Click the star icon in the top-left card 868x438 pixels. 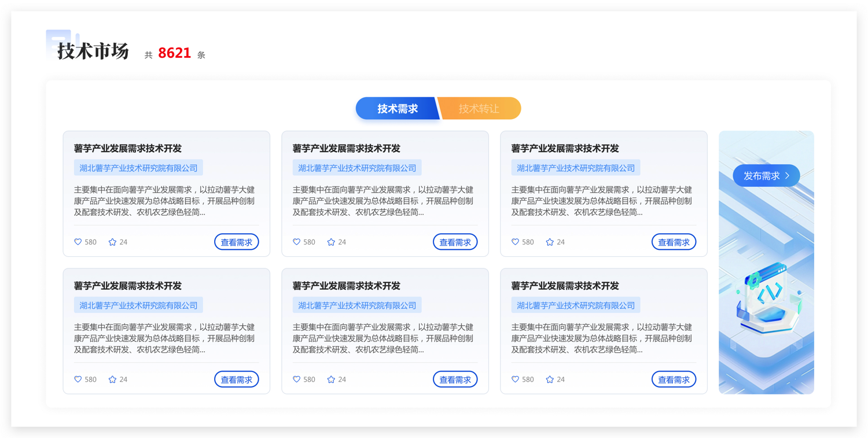[x=112, y=242]
